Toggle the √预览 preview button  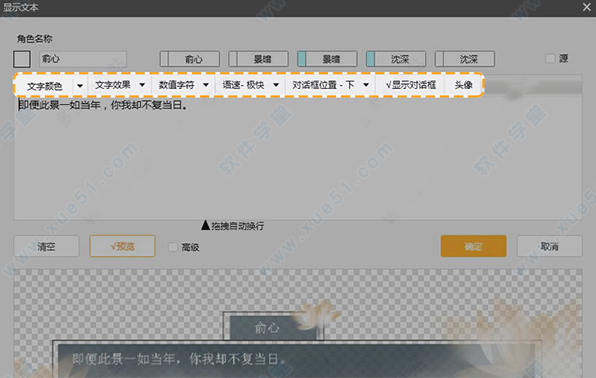pyautogui.click(x=122, y=246)
